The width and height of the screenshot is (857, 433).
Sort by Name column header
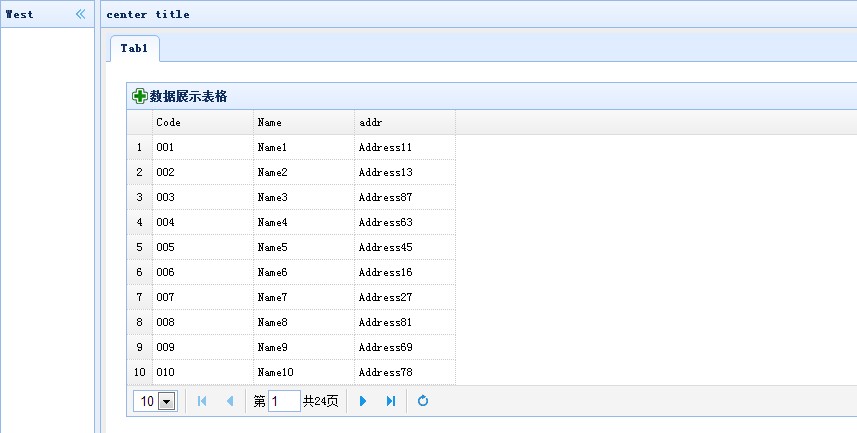304,122
